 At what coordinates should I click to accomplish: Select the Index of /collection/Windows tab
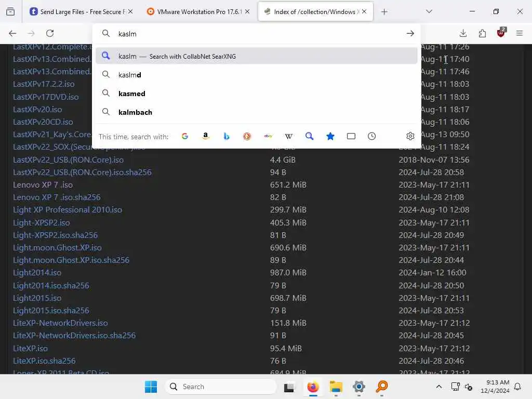click(x=315, y=12)
